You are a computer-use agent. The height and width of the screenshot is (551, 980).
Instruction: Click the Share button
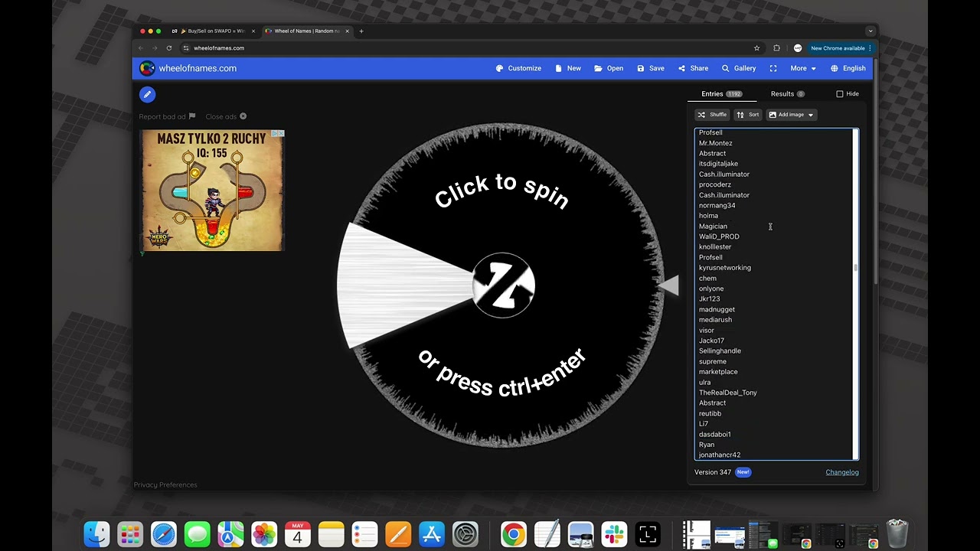(x=693, y=68)
